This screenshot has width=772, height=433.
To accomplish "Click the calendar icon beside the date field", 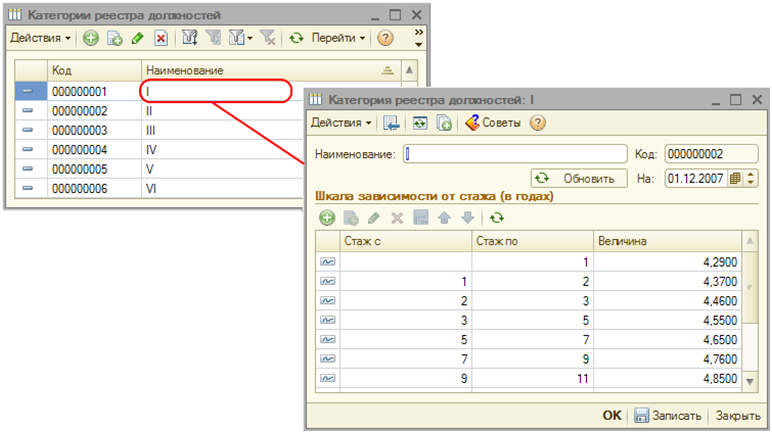I will pyautogui.click(x=737, y=178).
